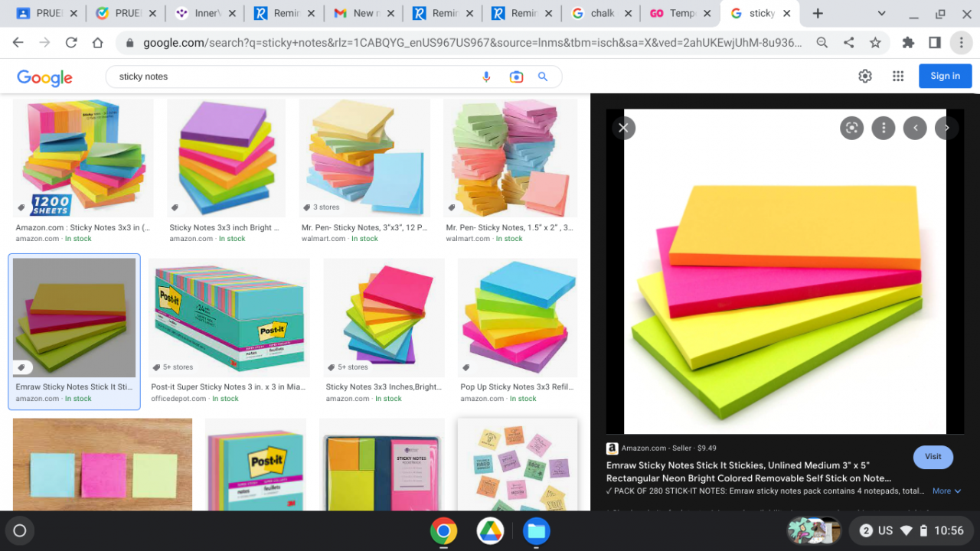Click the Sign in button
The width and height of the screenshot is (980, 551).
pos(945,76)
